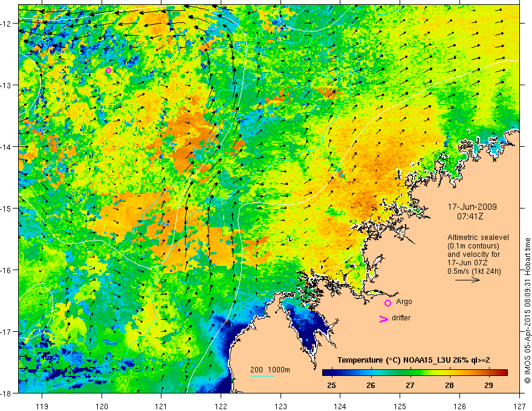Click the latitude axis label -15
The width and height of the screenshot is (532, 411).
(x=6, y=208)
